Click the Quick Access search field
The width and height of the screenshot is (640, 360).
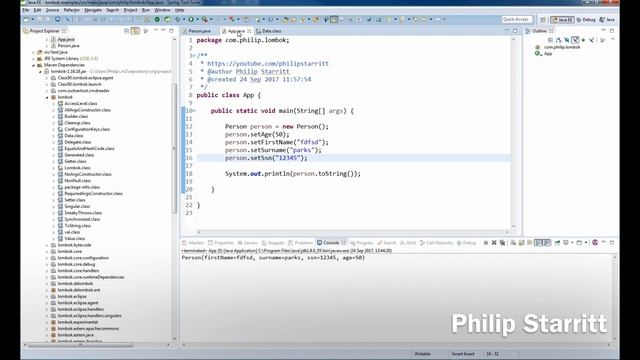pyautogui.click(x=516, y=19)
